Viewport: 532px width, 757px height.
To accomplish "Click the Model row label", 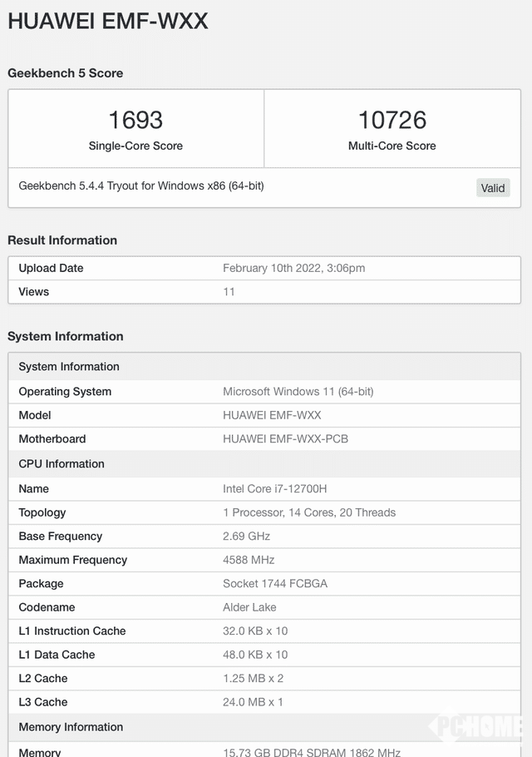I will click(35, 415).
